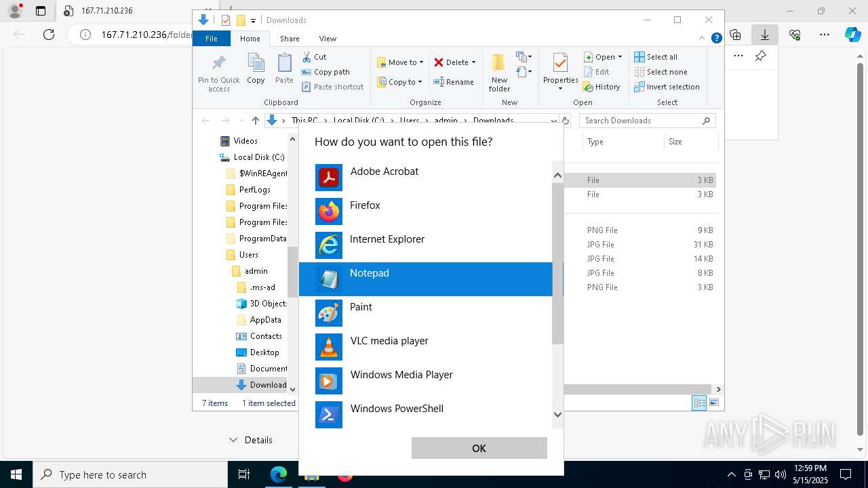
Task: Create a New folder
Action: (499, 73)
